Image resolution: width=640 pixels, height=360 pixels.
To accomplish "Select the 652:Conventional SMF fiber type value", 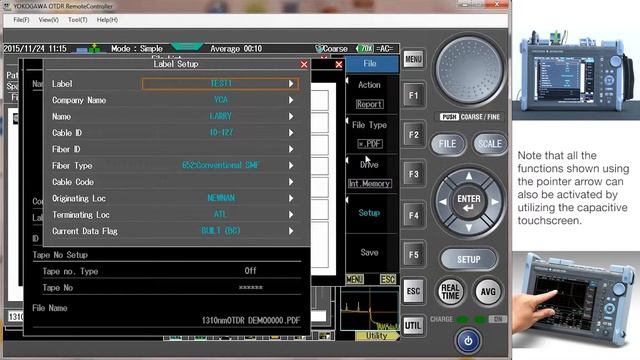I will pyautogui.click(x=221, y=165).
